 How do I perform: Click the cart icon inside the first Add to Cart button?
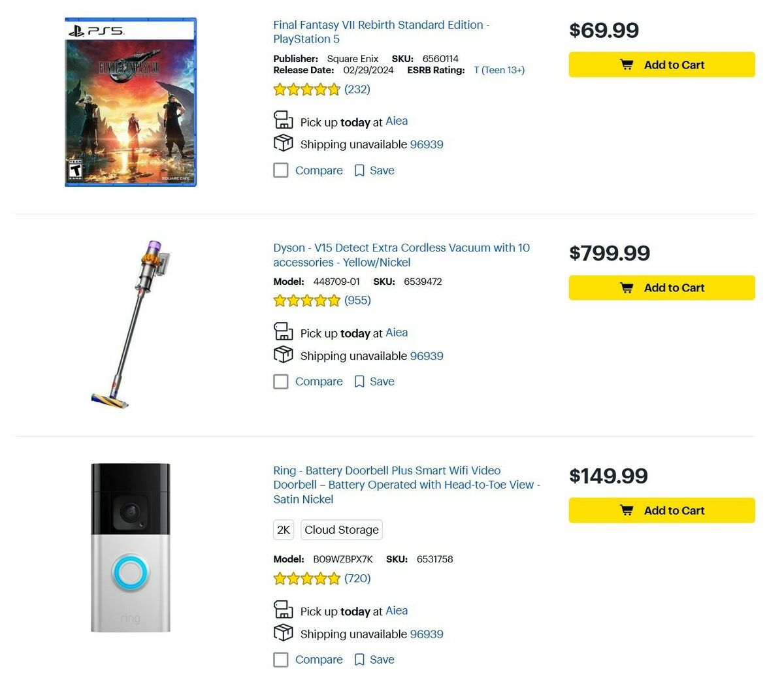pyautogui.click(x=627, y=65)
